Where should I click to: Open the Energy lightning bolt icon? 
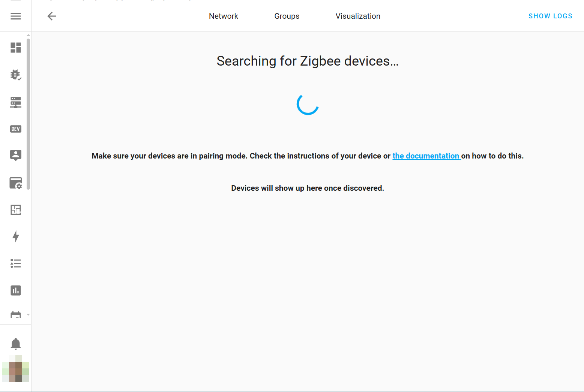pyautogui.click(x=16, y=236)
